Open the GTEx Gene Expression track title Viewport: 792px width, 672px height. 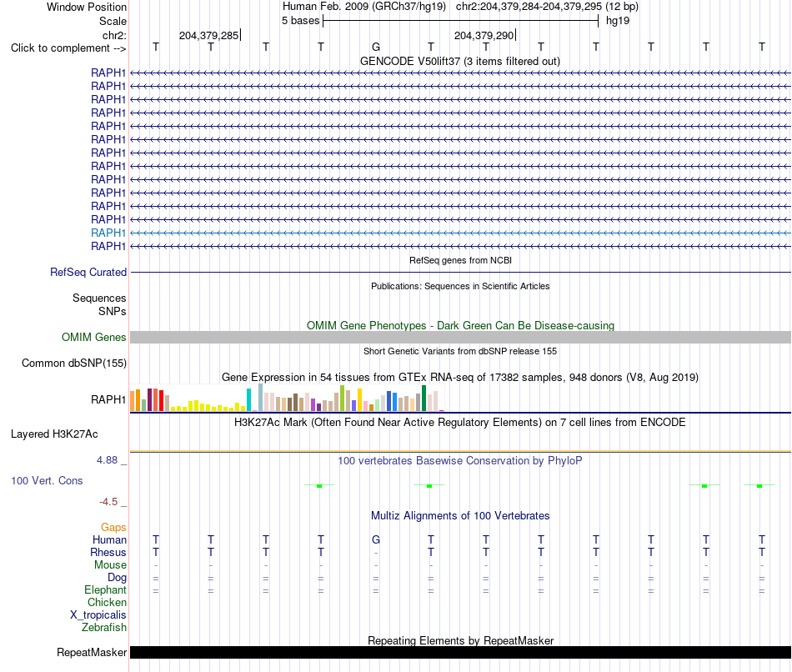click(460, 378)
